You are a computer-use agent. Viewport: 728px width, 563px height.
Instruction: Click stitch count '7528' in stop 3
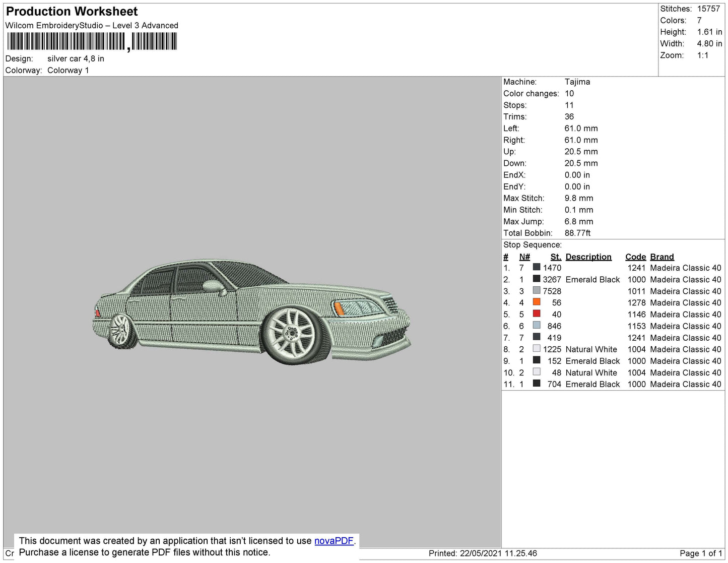coord(552,291)
